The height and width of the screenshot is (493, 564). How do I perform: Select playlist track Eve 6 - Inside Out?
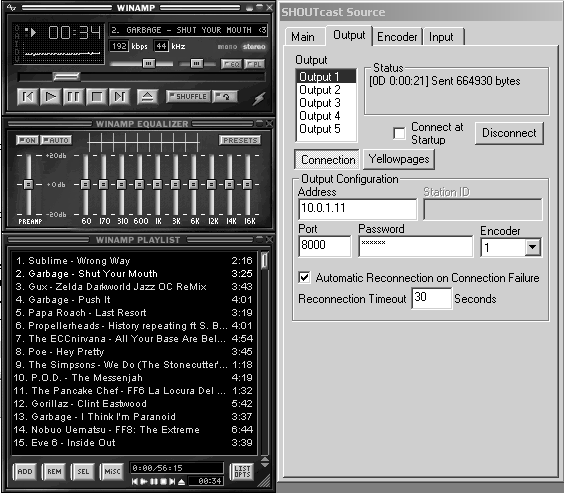click(x=134, y=442)
